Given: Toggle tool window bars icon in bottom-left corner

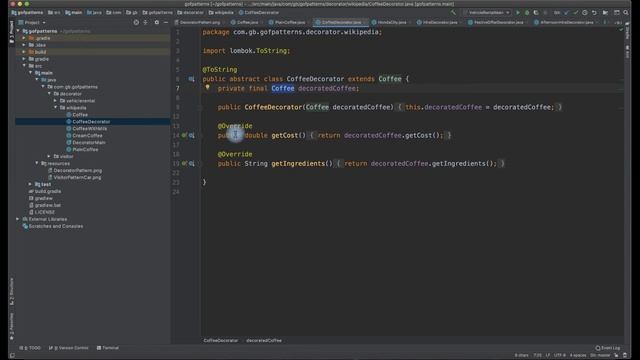Looking at the screenshot, I should 12,356.
